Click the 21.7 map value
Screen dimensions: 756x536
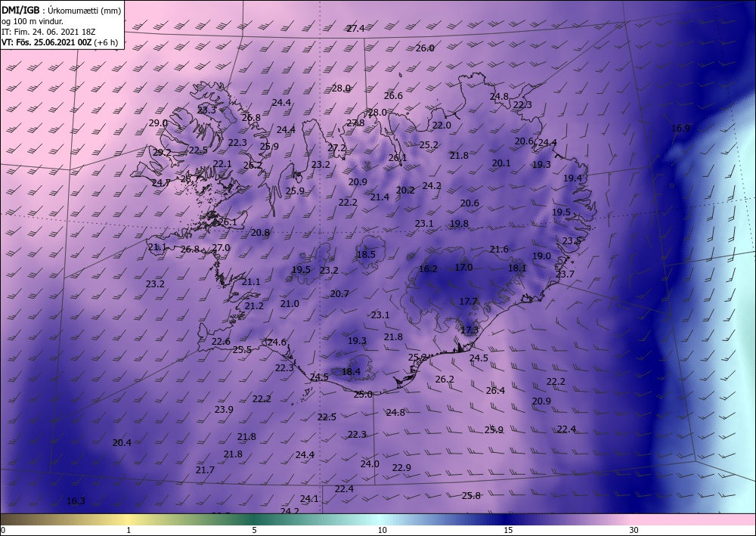[x=205, y=470]
